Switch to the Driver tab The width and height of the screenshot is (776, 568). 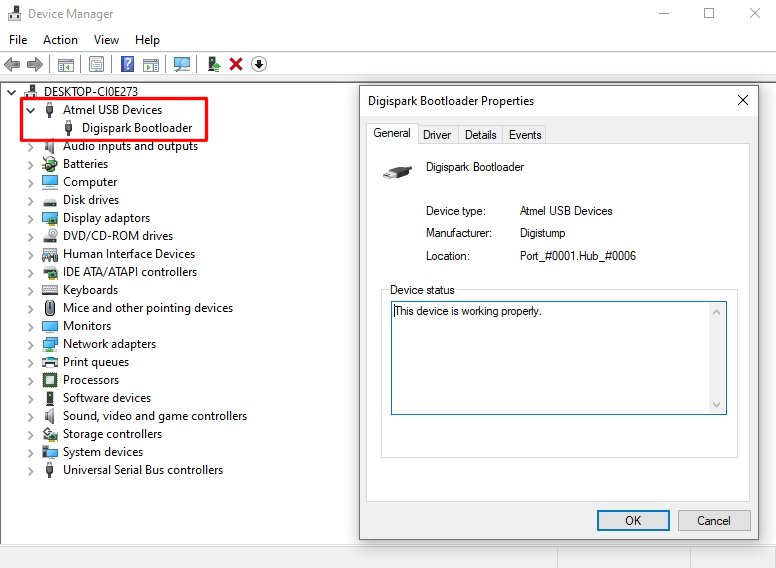pyautogui.click(x=437, y=135)
